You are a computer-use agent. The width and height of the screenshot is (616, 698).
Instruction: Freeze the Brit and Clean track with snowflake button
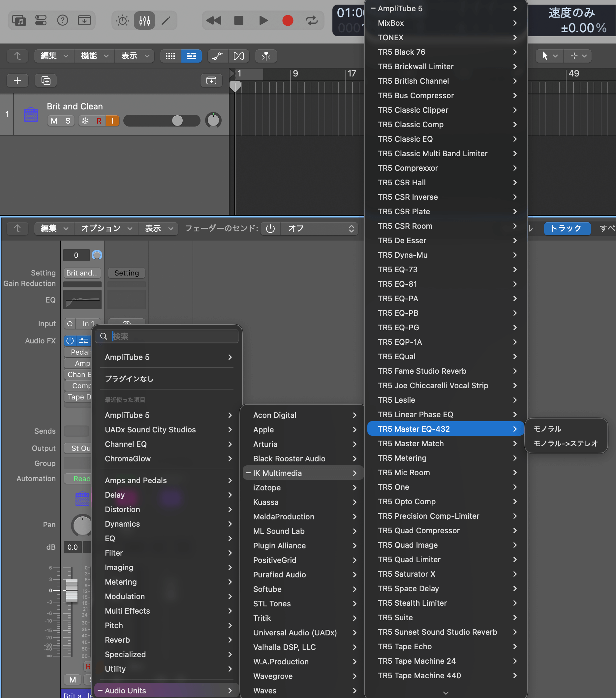pos(85,121)
